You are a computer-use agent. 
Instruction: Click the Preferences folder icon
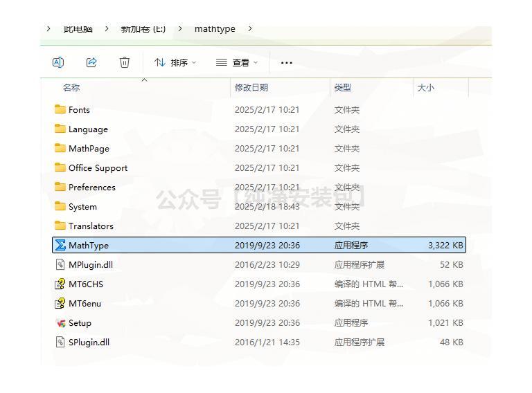(x=60, y=187)
